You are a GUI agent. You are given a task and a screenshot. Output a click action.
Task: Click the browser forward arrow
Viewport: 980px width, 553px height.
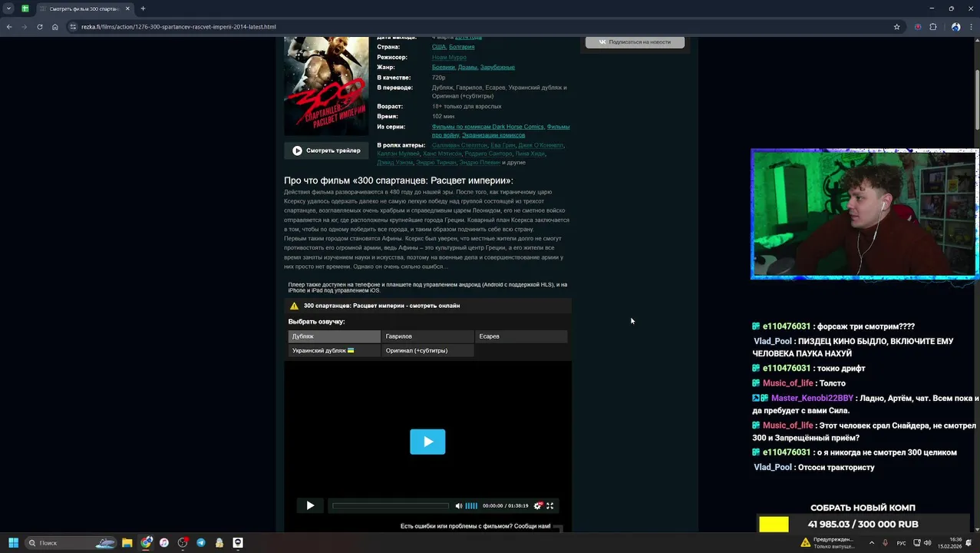(25, 27)
